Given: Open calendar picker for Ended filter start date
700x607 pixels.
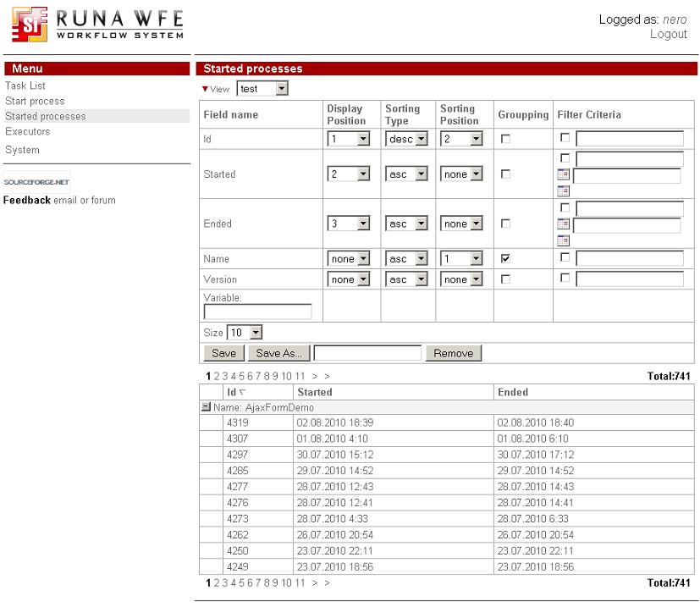Looking at the screenshot, I should click(x=563, y=223).
